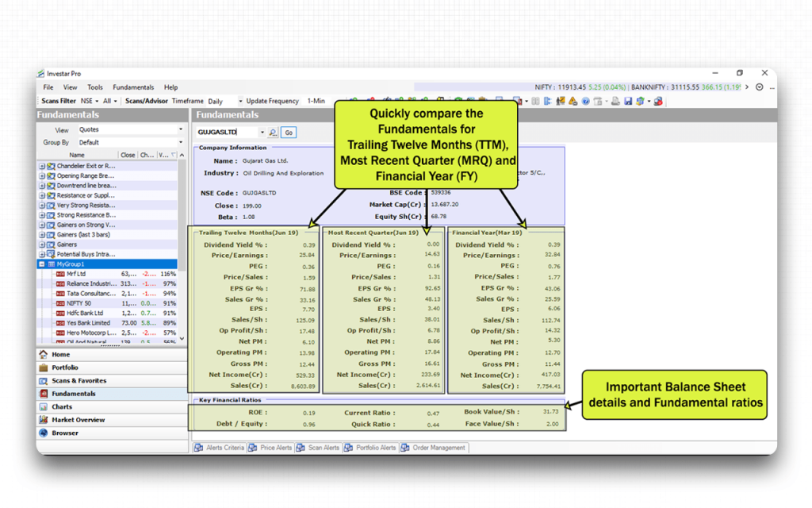Open the View Quotes dropdown
Screen dimensions: 812x508
click(182, 130)
